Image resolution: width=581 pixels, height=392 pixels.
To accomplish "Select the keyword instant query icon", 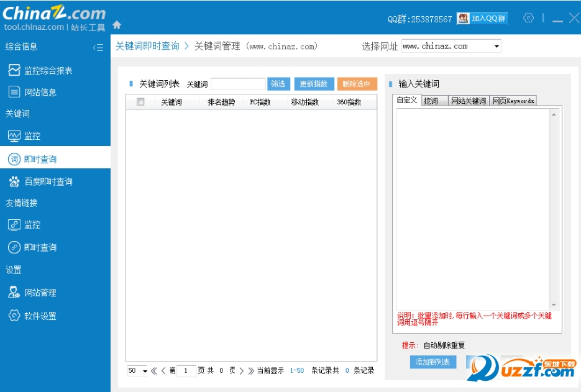I will [x=14, y=159].
